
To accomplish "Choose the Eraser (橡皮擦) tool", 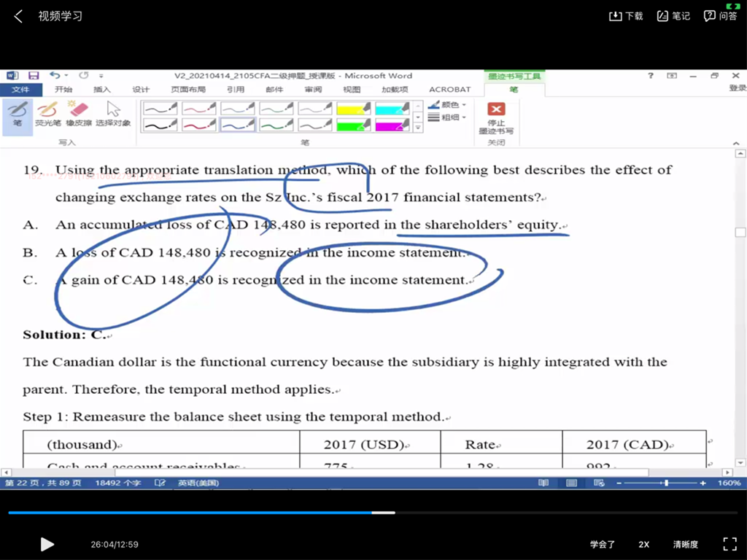I will (77, 114).
